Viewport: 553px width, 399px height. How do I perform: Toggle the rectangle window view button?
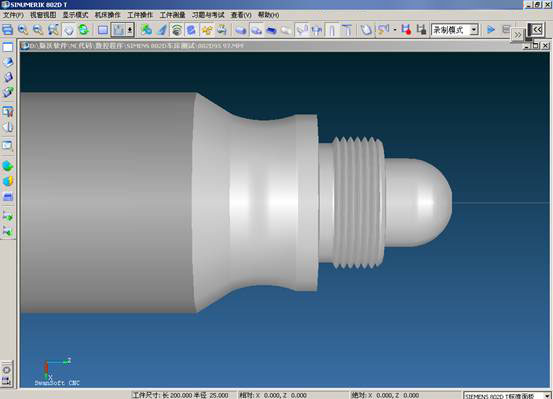point(103,30)
